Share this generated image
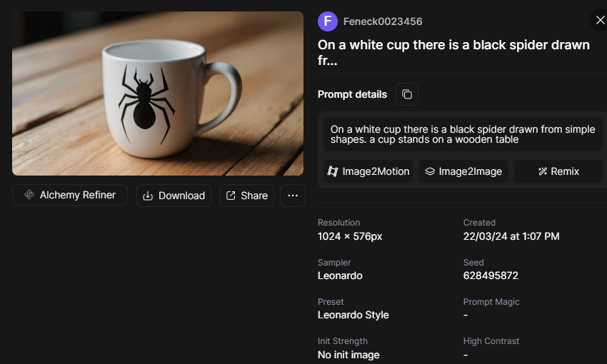 pyautogui.click(x=247, y=196)
